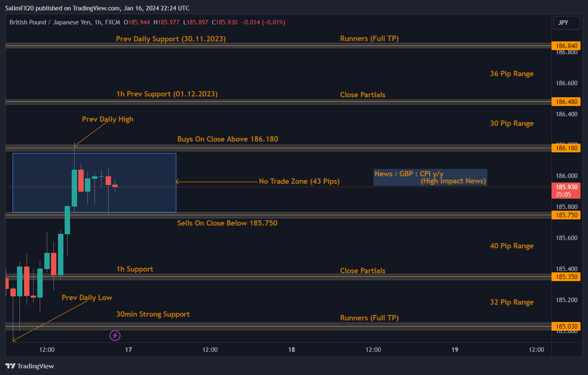Open the JPY currency selector
Viewport: 588px width, 375px height.
point(566,23)
